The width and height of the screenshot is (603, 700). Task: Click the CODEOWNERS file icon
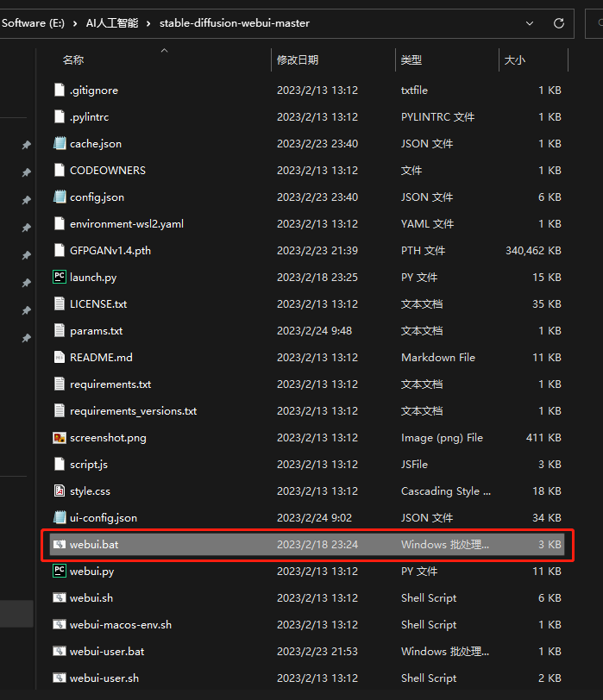[60, 171]
